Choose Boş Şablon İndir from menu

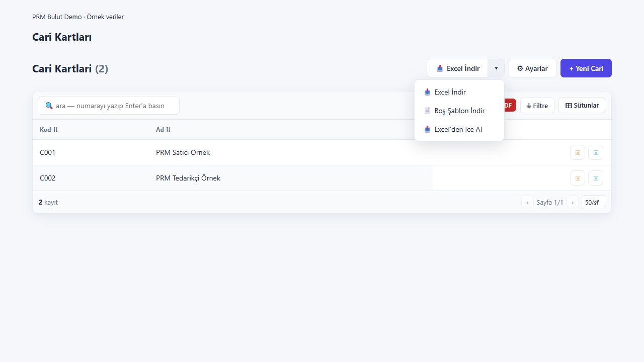coord(459,111)
